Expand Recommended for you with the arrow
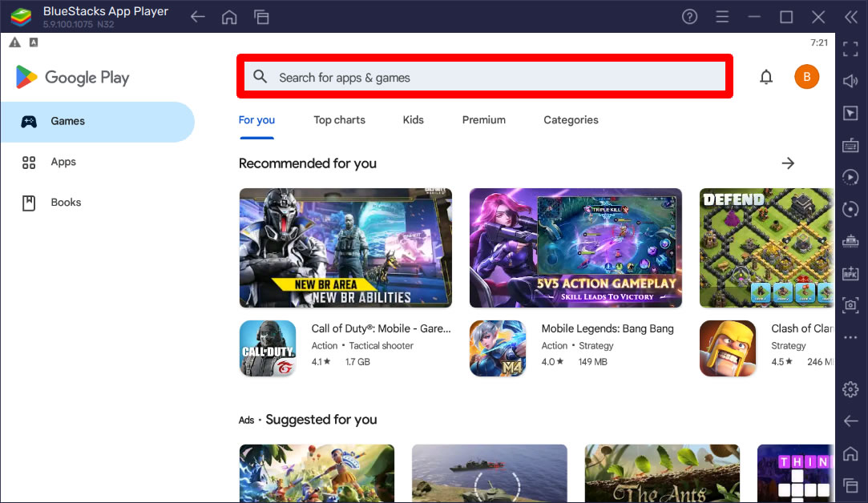The height and width of the screenshot is (503, 868). [788, 163]
